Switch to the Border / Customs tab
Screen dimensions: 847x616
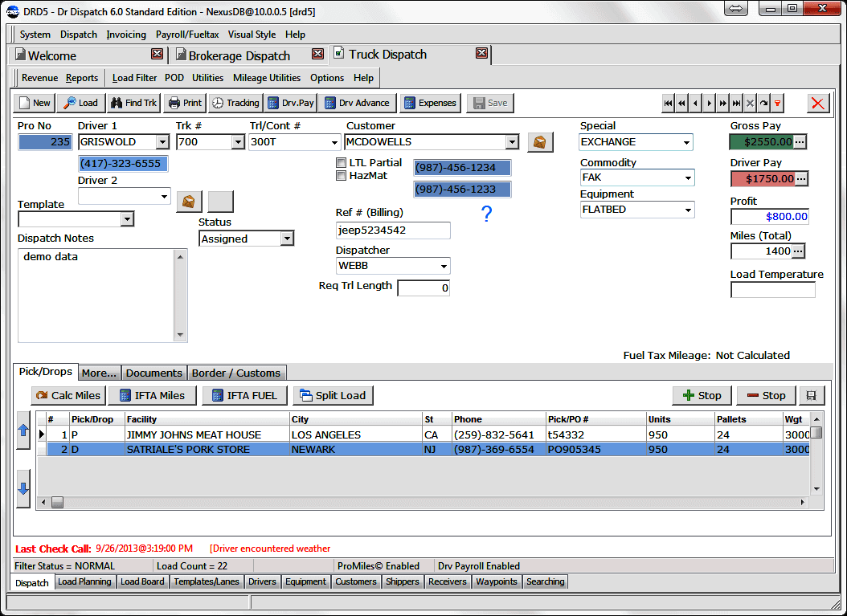click(x=237, y=373)
